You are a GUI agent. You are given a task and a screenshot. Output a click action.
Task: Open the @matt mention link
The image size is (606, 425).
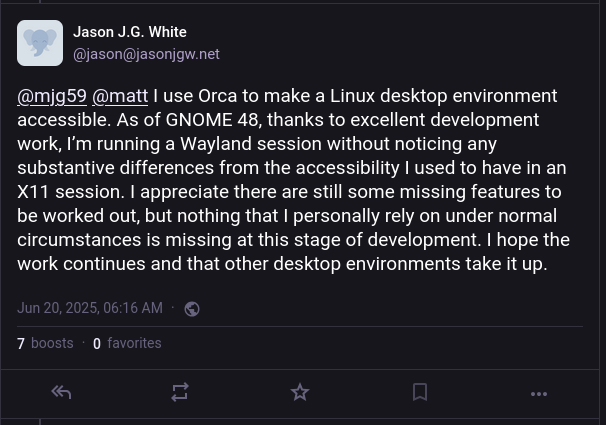point(120,96)
